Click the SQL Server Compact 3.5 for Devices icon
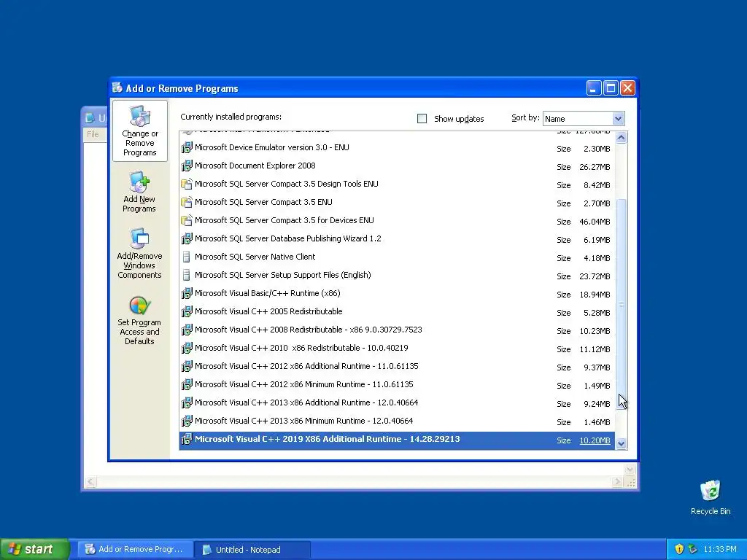 (187, 220)
